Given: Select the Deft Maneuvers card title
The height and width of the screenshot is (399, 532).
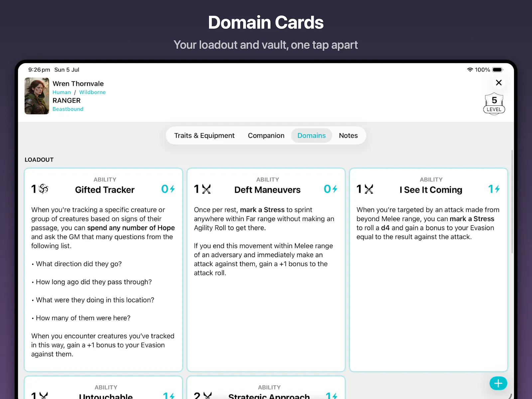Looking at the screenshot, I should [x=267, y=190].
